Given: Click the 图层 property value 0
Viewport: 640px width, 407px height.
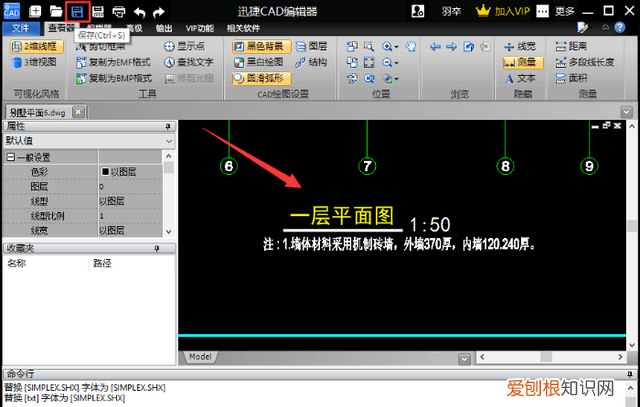Looking at the screenshot, I should click(131, 187).
